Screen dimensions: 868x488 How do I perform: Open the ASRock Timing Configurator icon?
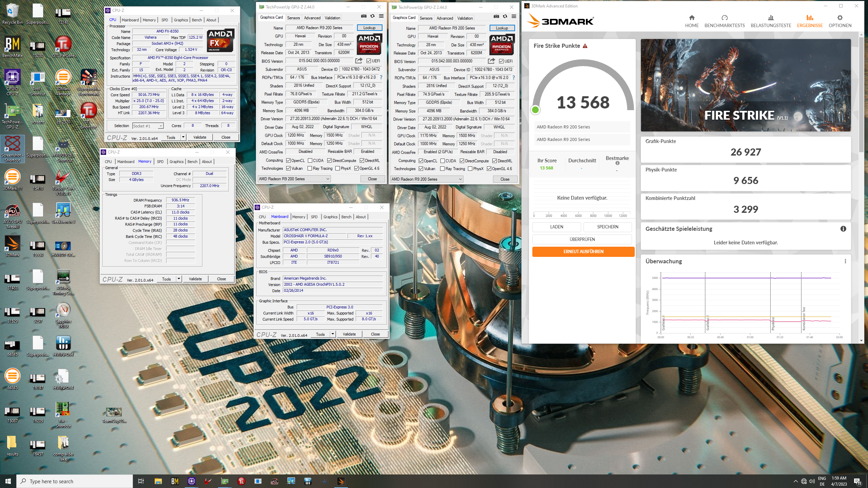tap(63, 282)
